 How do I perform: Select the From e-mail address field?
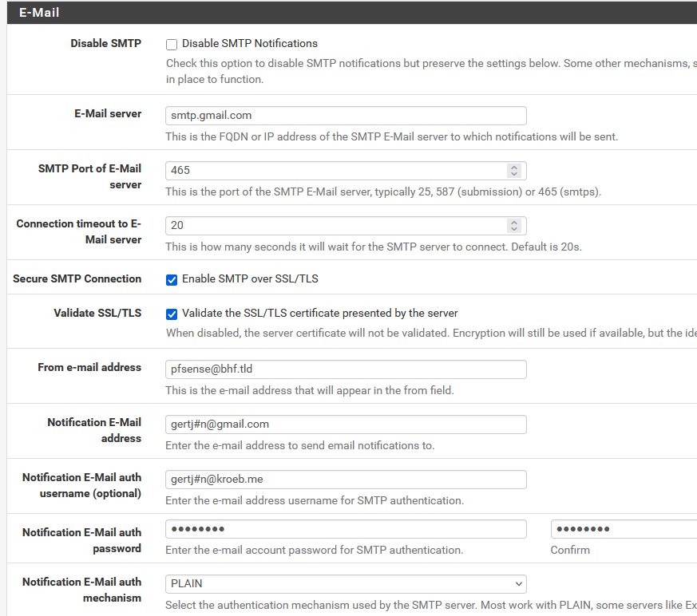coord(346,369)
